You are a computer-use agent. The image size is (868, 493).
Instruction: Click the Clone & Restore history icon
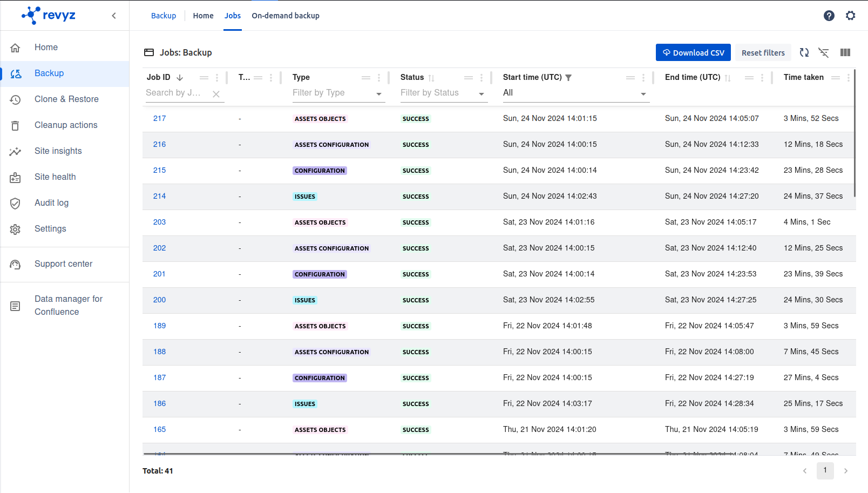pyautogui.click(x=15, y=99)
